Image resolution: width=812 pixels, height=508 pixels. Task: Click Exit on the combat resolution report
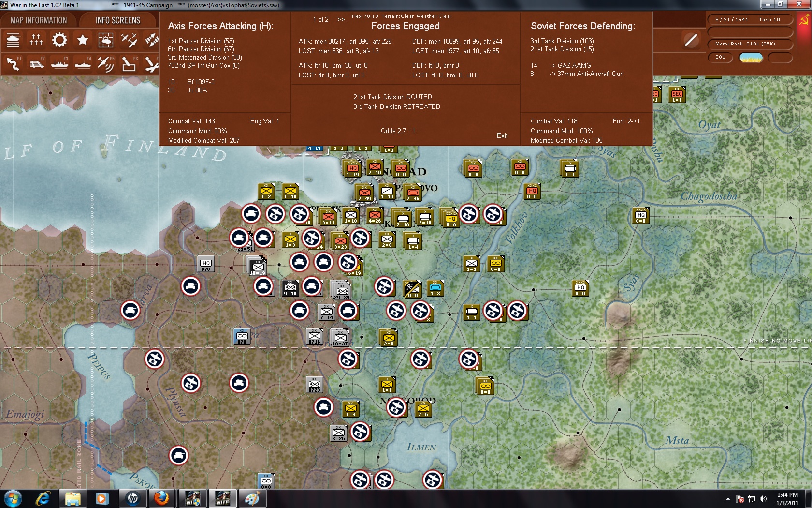pos(502,136)
